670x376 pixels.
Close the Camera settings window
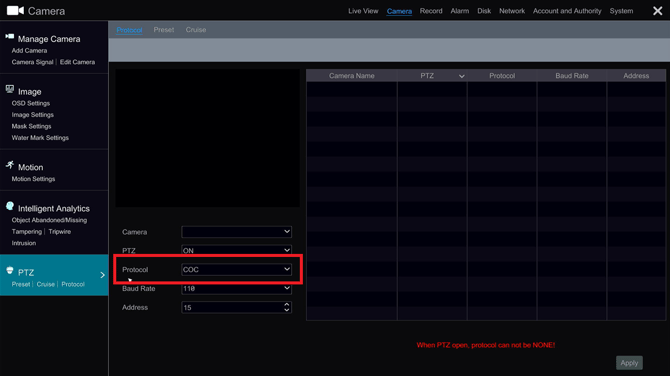point(658,11)
